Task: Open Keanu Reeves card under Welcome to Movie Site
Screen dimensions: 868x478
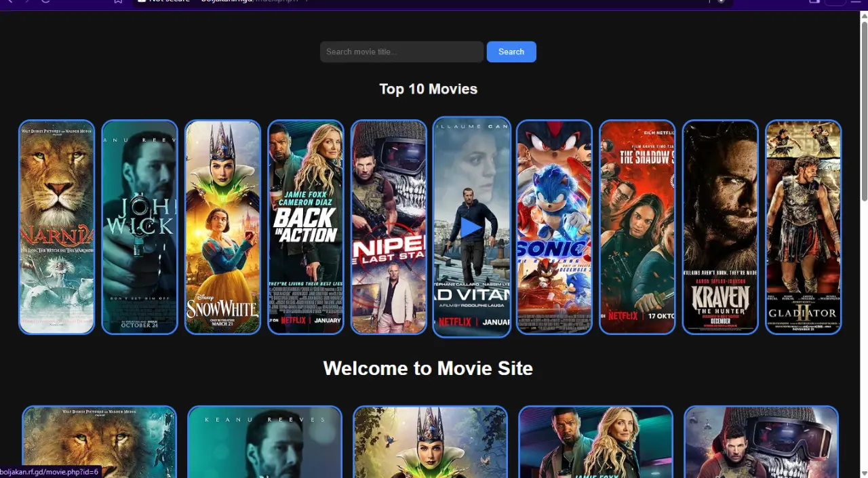Action: 264,442
